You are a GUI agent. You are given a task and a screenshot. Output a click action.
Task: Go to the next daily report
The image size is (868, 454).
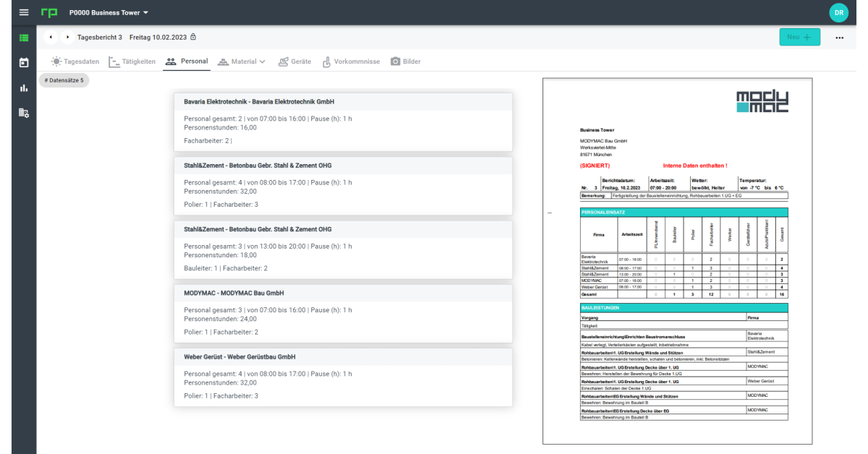point(68,37)
